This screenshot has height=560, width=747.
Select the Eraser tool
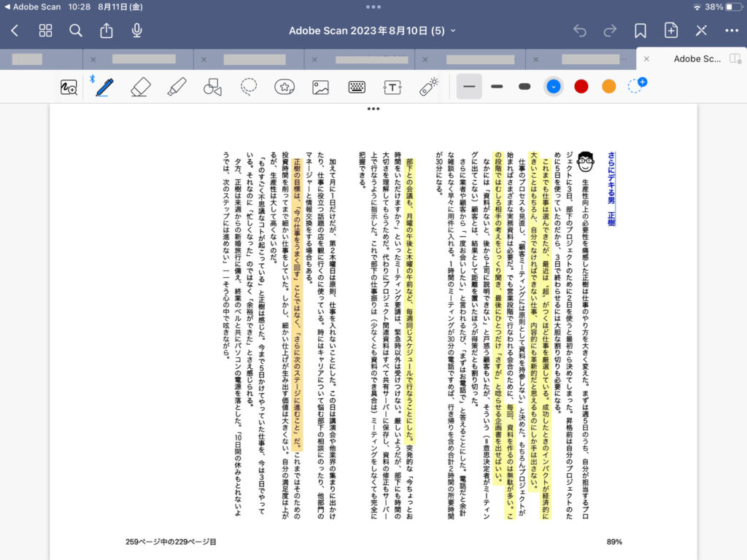[x=141, y=87]
